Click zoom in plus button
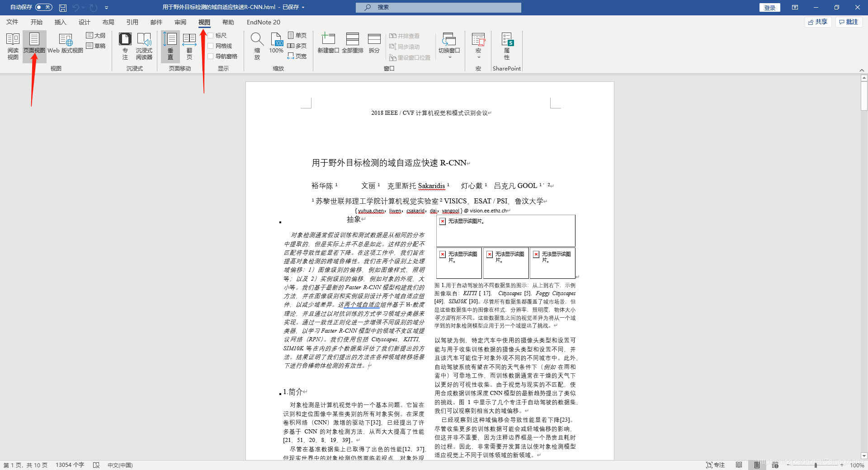 point(842,465)
